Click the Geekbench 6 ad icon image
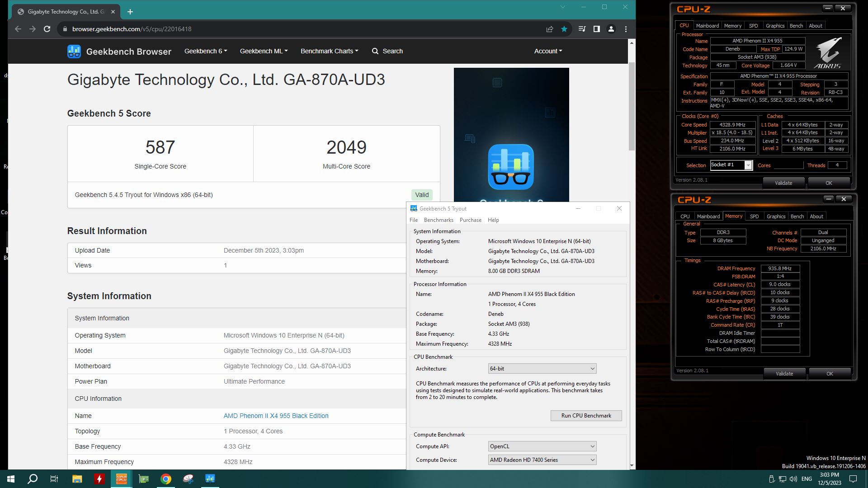Viewport: 868px width, 488px height. [x=511, y=167]
